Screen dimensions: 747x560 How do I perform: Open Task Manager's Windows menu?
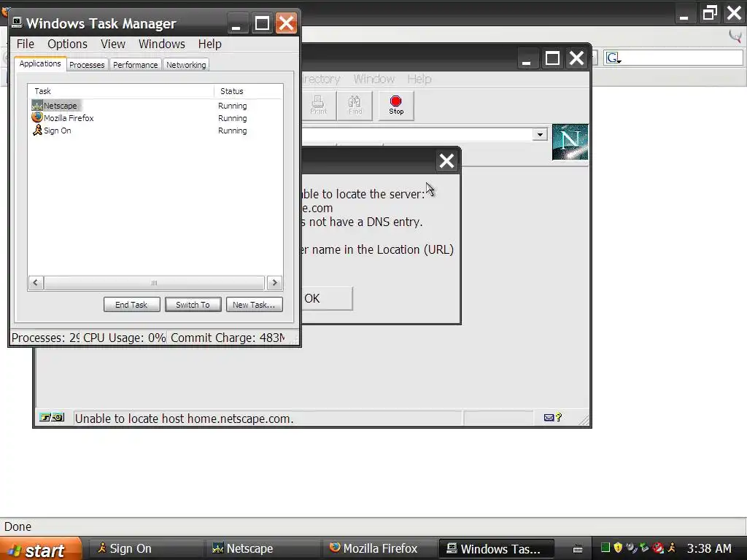click(161, 44)
